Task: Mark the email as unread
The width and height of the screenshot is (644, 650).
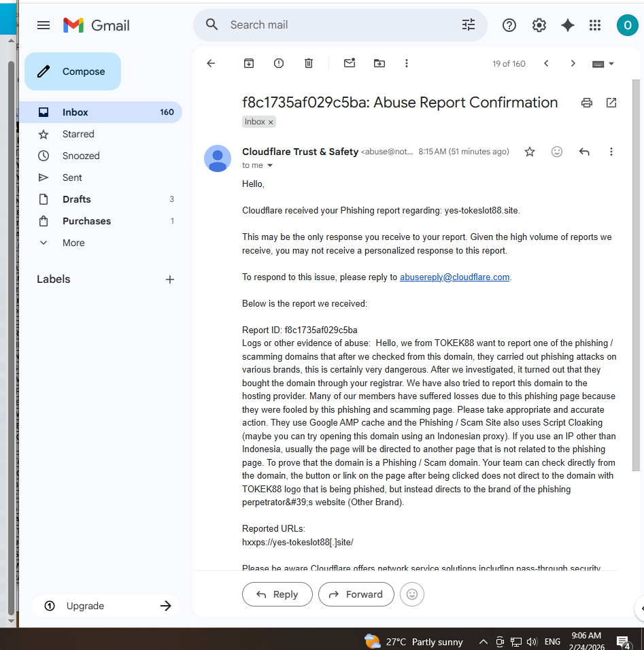Action: coord(350,63)
